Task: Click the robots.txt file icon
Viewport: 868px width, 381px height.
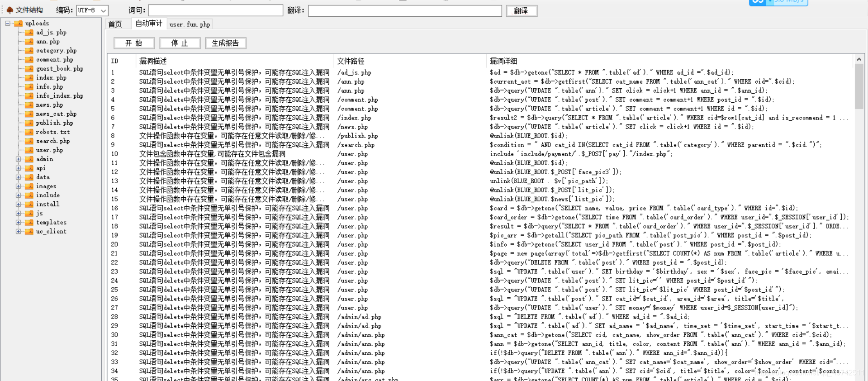Action: 29,132
